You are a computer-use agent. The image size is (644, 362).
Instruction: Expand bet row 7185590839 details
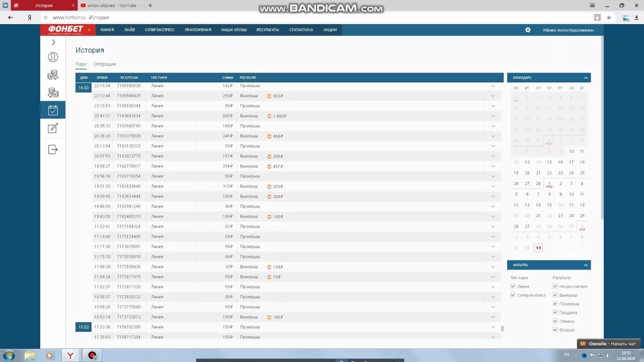(x=493, y=86)
